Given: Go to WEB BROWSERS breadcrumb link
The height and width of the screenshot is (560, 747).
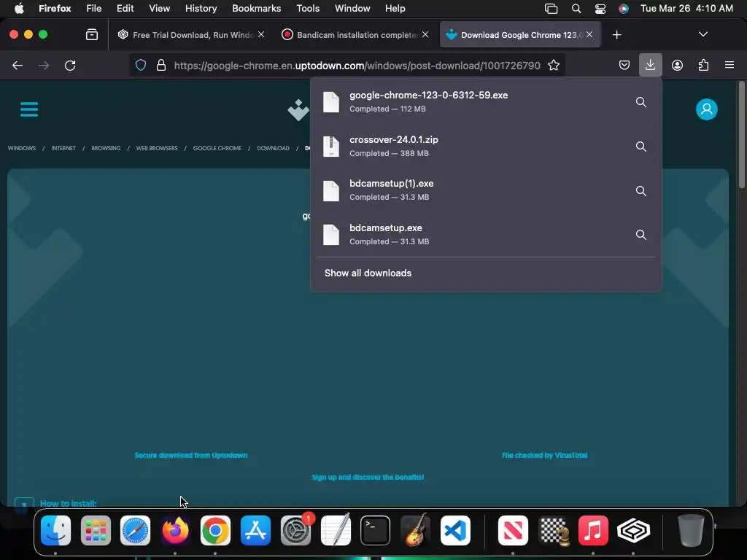Looking at the screenshot, I should point(157,148).
